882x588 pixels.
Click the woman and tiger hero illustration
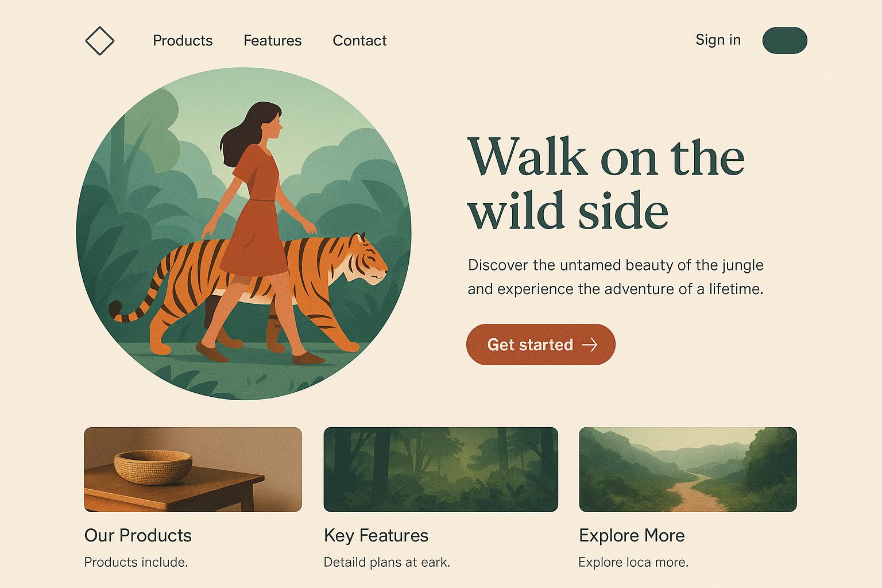[x=244, y=234]
